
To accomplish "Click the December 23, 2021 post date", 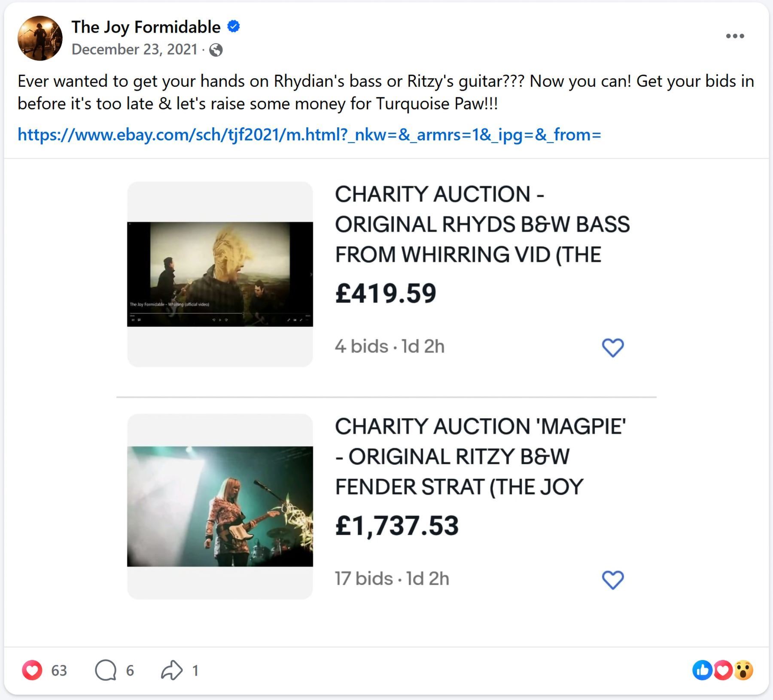I will pyautogui.click(x=134, y=49).
